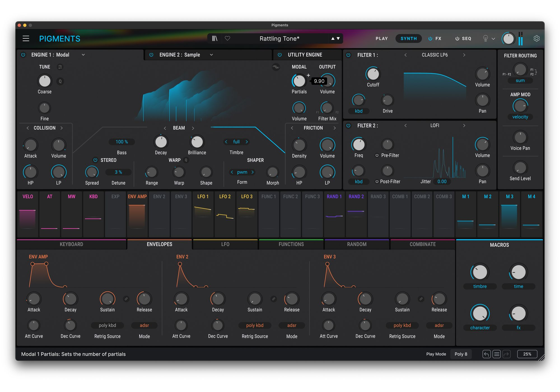Open the 25% zoom dropdown
Screen dimensions: 560x392
coord(527,354)
